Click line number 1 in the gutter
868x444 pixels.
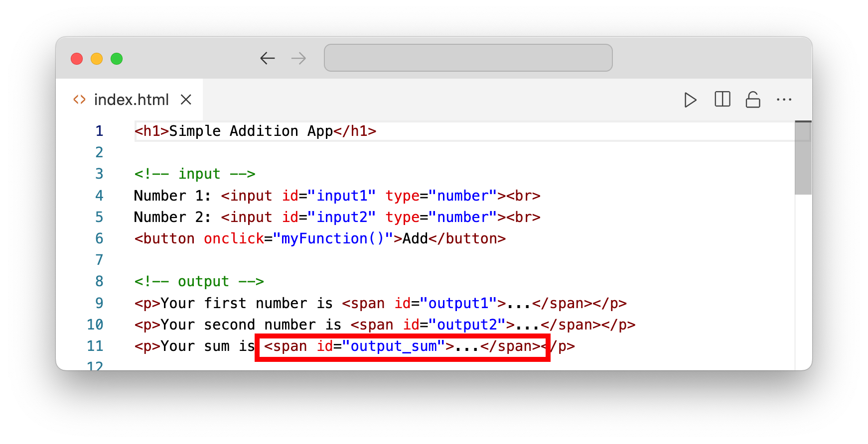[99, 131]
